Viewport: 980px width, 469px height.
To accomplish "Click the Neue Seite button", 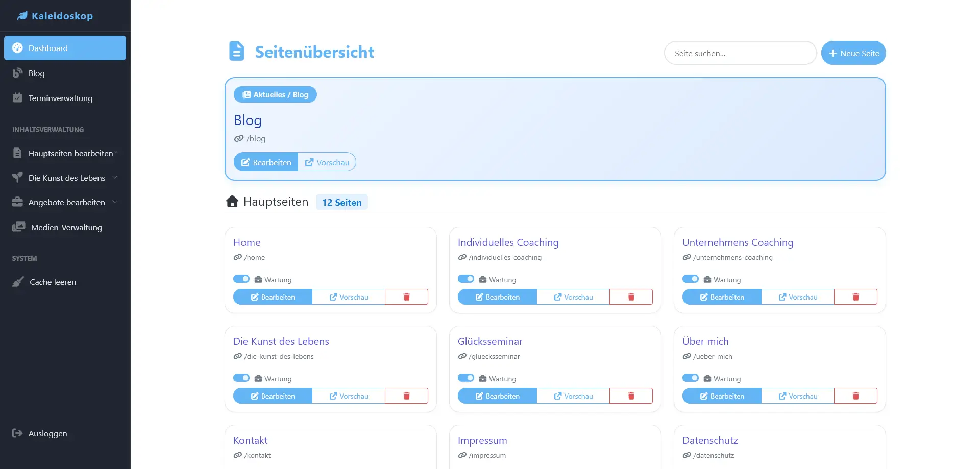I will tap(853, 53).
